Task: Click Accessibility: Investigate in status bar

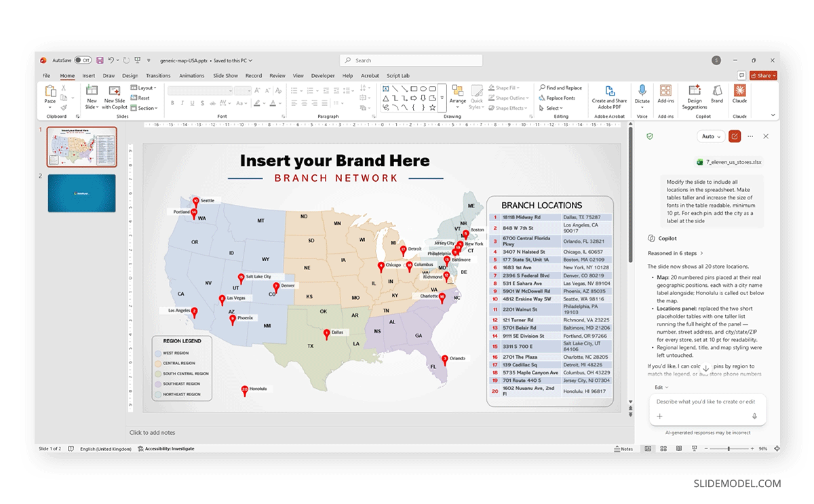Action: point(166,448)
